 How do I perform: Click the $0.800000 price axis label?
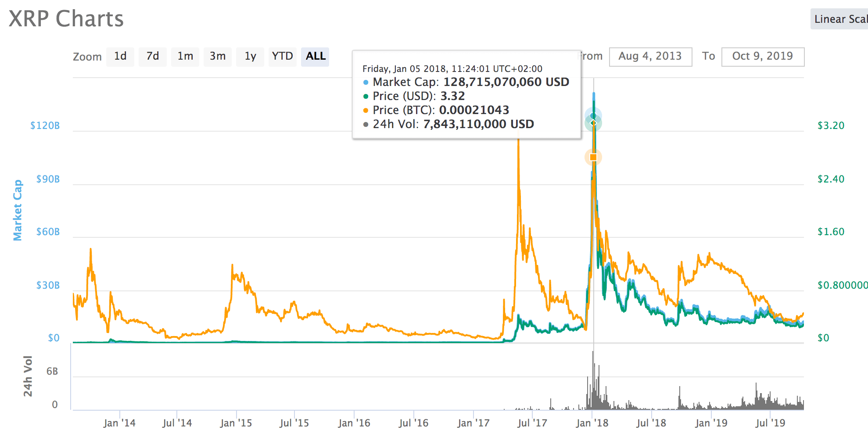843,285
